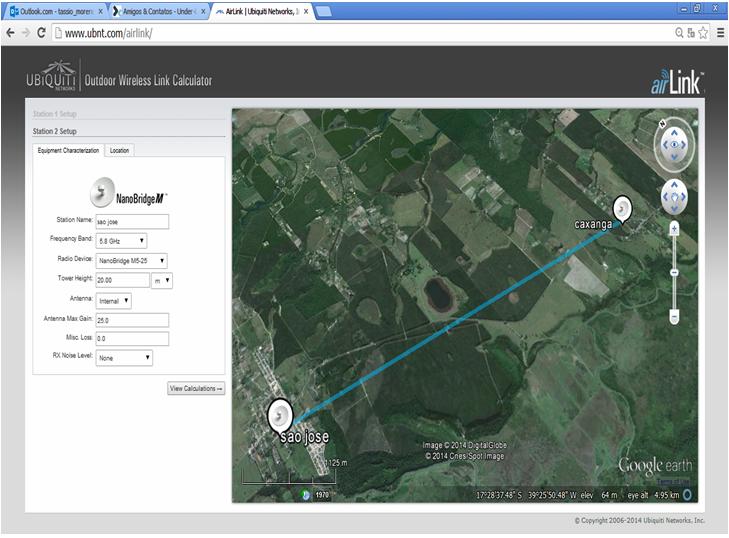729x538 pixels.
Task: Click the 'eye alt 4.95 km' readout
Action: pos(654,495)
